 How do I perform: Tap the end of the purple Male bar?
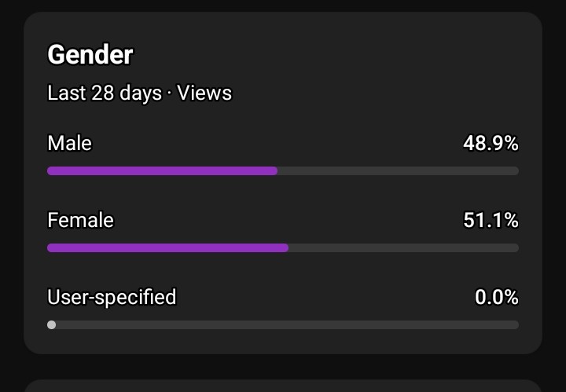pos(274,171)
